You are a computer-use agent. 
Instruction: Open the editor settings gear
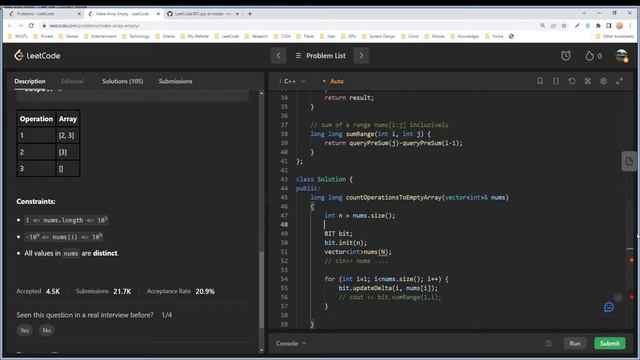click(604, 81)
